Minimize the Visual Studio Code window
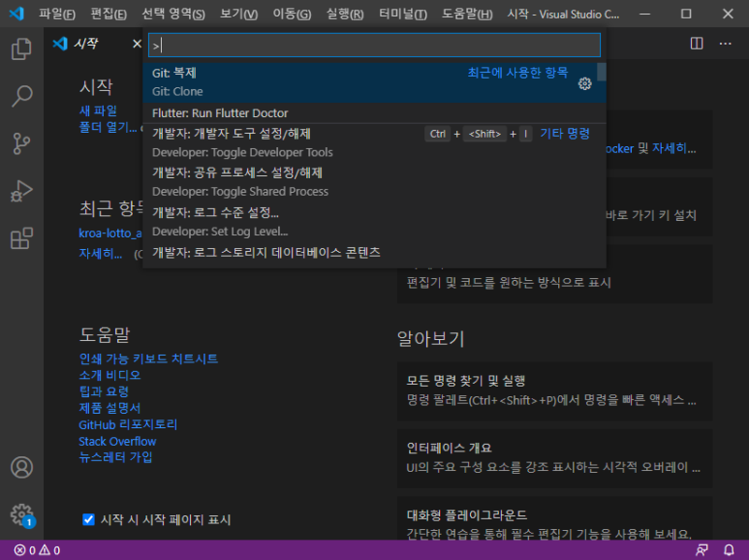 [x=645, y=14]
